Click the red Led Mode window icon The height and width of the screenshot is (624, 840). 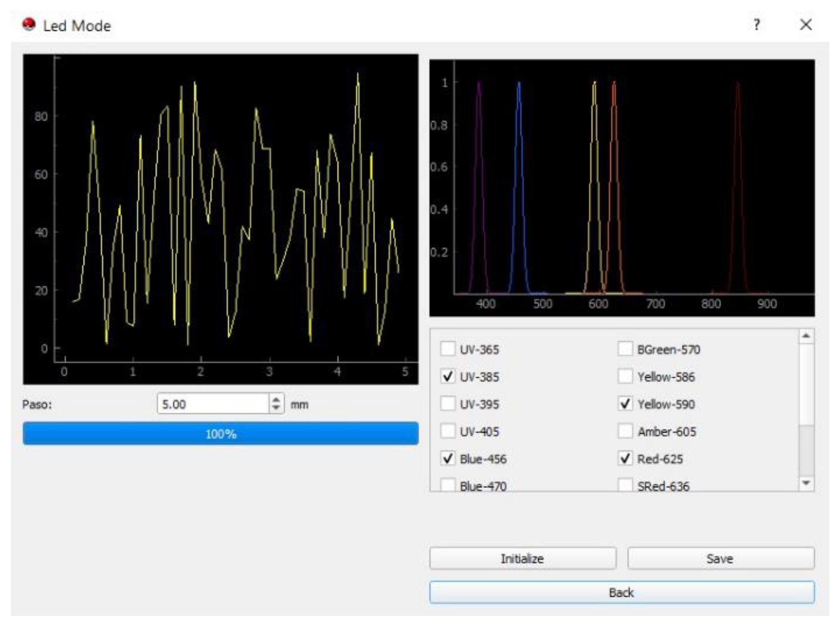click(x=29, y=25)
